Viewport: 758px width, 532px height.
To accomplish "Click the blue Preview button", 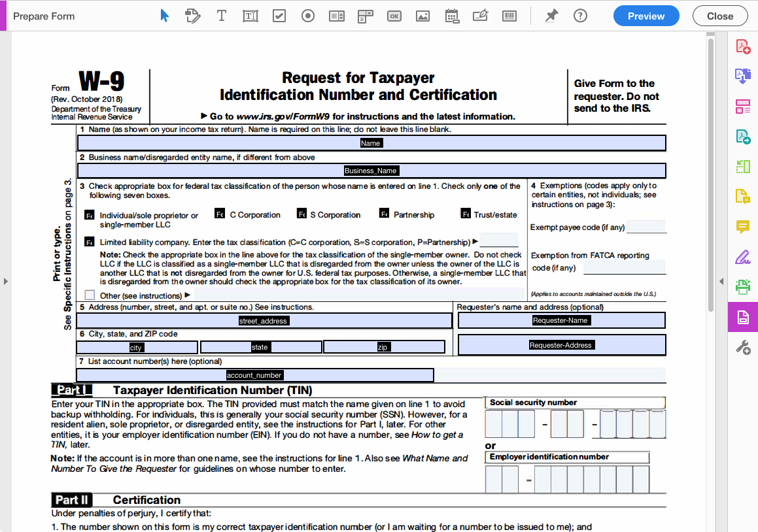I will pos(646,16).
